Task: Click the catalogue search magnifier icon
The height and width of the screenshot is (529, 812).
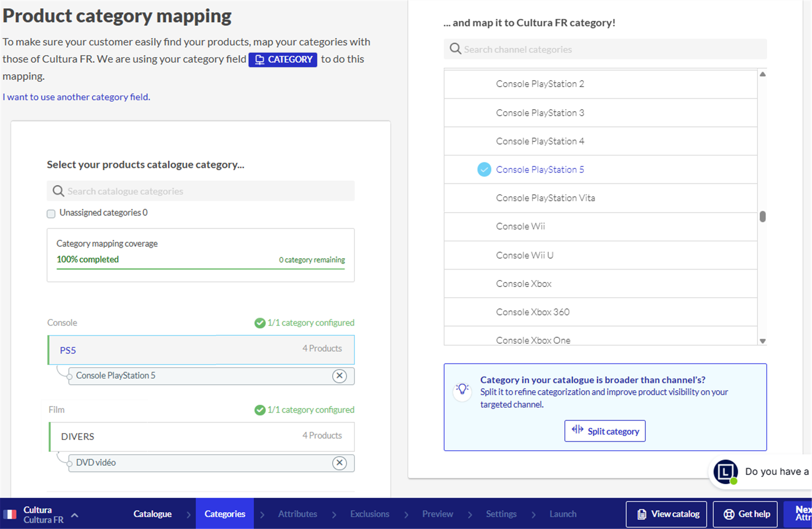Action: coord(58,191)
